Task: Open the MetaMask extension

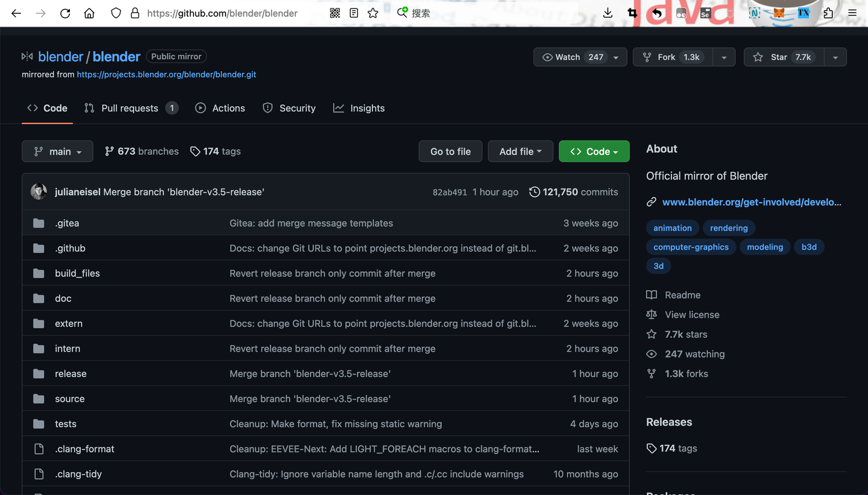Action: 778,13
